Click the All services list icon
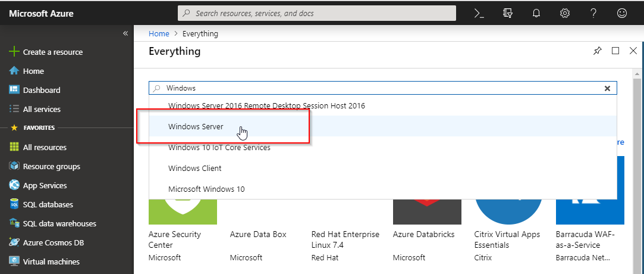Viewport: 644px width, 274px height. pyautogui.click(x=14, y=109)
